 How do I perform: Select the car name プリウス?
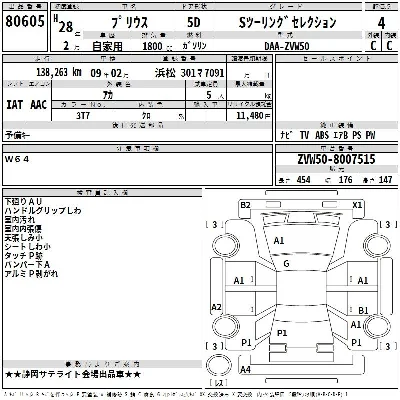tap(129, 22)
